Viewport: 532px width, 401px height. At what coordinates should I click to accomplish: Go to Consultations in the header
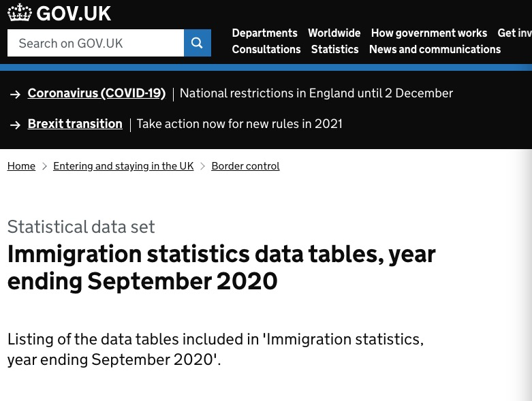(266, 49)
